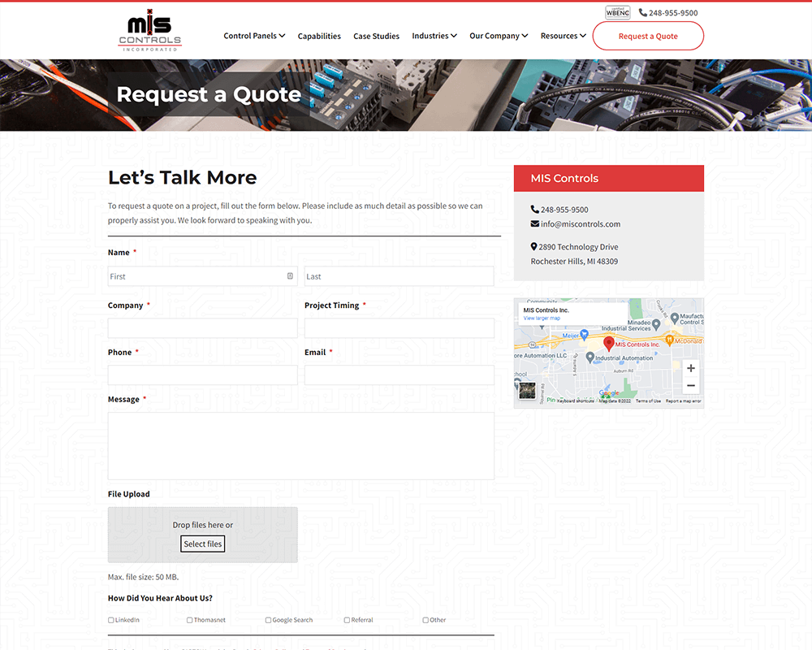Zoom in on the map with the plus control
The width and height of the screenshot is (812, 650).
pos(690,367)
